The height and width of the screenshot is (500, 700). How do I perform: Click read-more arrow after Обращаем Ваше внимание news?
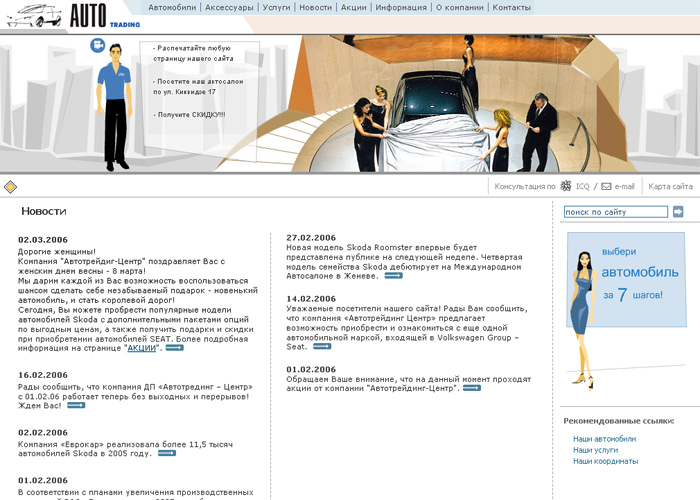(x=472, y=388)
